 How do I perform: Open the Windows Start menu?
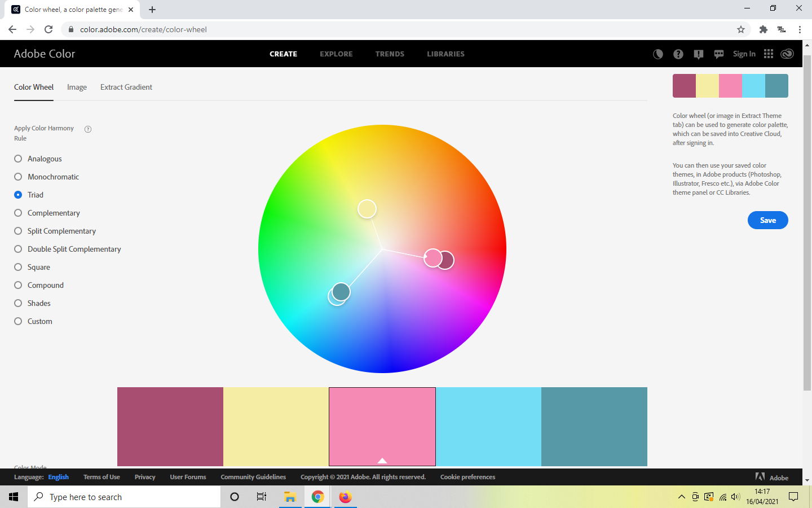(14, 497)
